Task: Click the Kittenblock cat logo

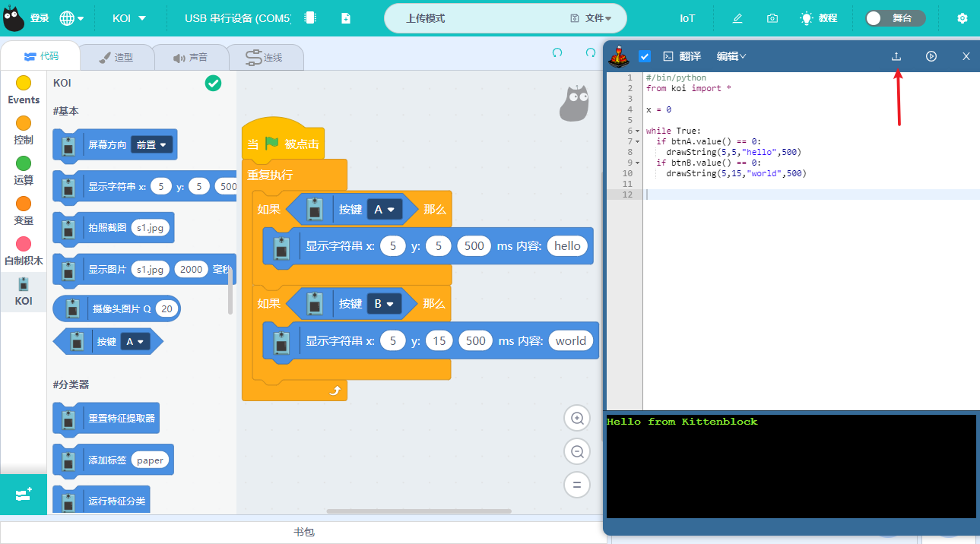Action: 14,17
